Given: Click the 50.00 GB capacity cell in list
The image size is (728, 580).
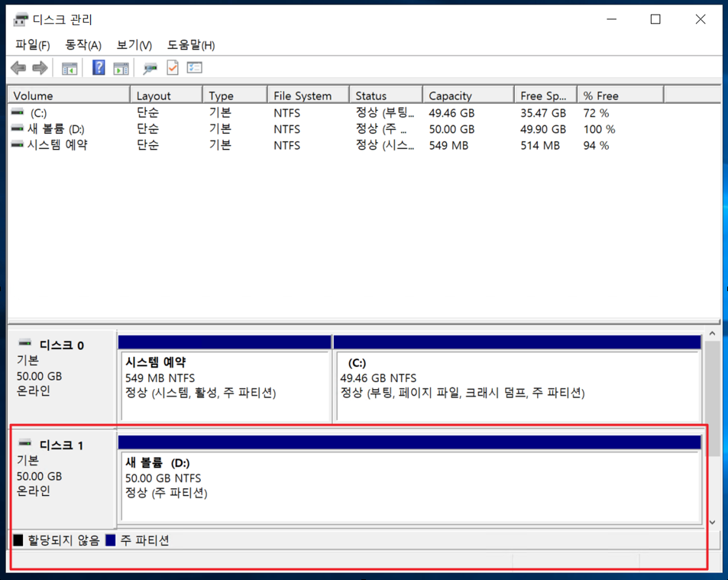Looking at the screenshot, I should click(451, 129).
